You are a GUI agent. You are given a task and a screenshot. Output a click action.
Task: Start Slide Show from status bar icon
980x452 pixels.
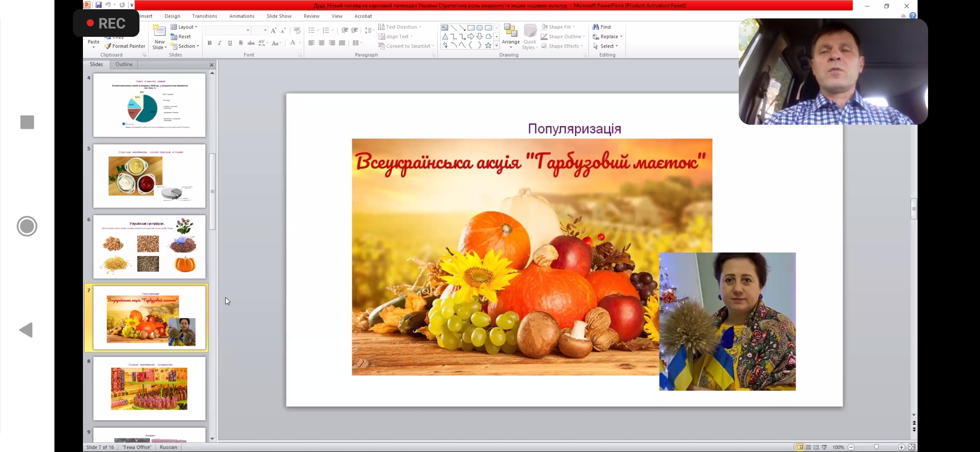[x=824, y=447]
